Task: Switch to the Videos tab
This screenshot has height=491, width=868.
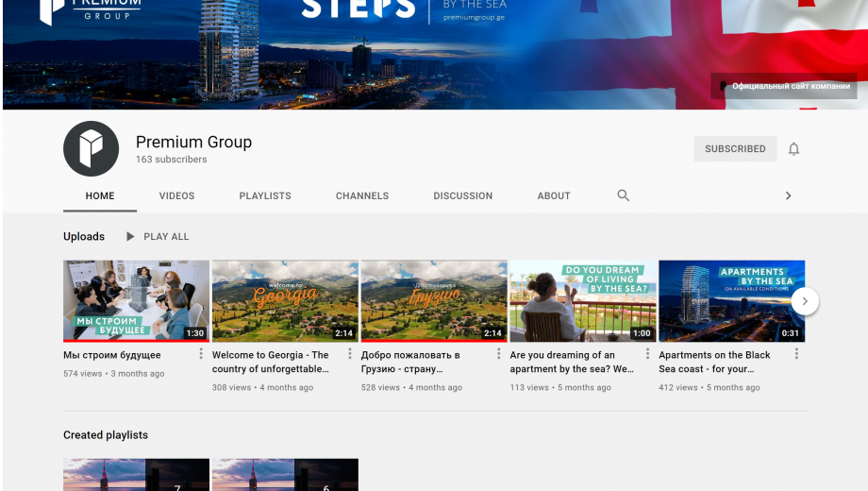Action: (177, 196)
